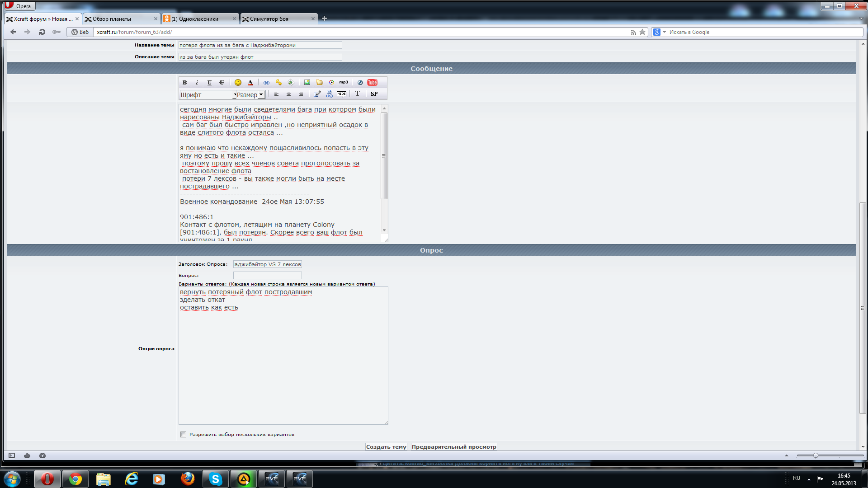Click inside the poll answer options textarea
Screen dimensions: 868x488
(x=283, y=356)
